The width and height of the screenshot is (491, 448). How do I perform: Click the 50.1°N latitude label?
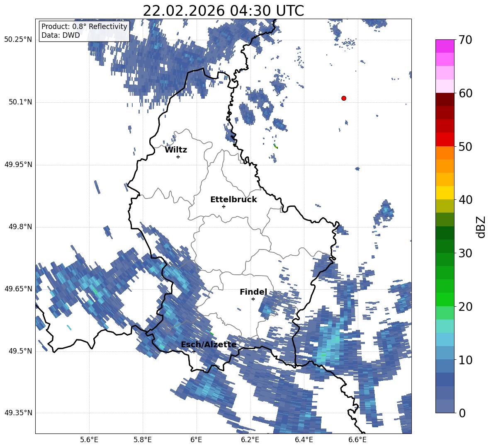pos(20,102)
